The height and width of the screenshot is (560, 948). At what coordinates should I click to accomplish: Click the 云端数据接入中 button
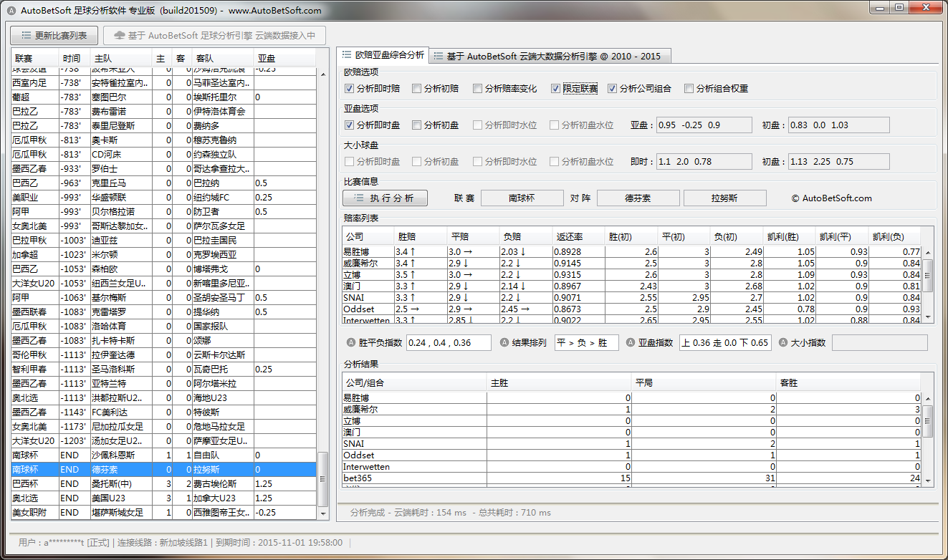click(214, 35)
